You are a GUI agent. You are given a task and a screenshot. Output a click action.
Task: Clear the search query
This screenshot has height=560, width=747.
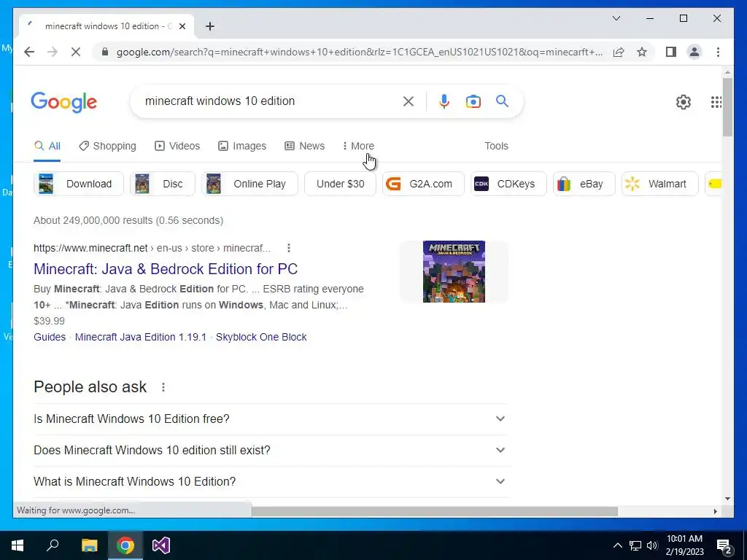coord(409,101)
